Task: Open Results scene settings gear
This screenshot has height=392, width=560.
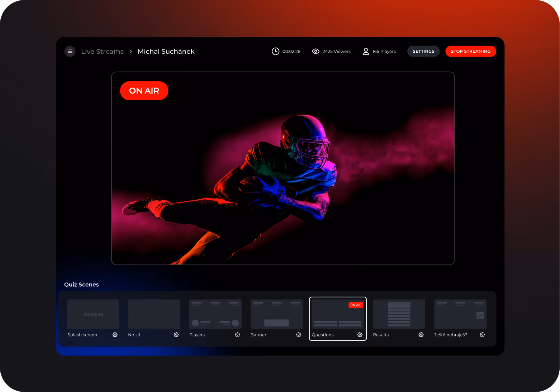Action: pos(421,335)
